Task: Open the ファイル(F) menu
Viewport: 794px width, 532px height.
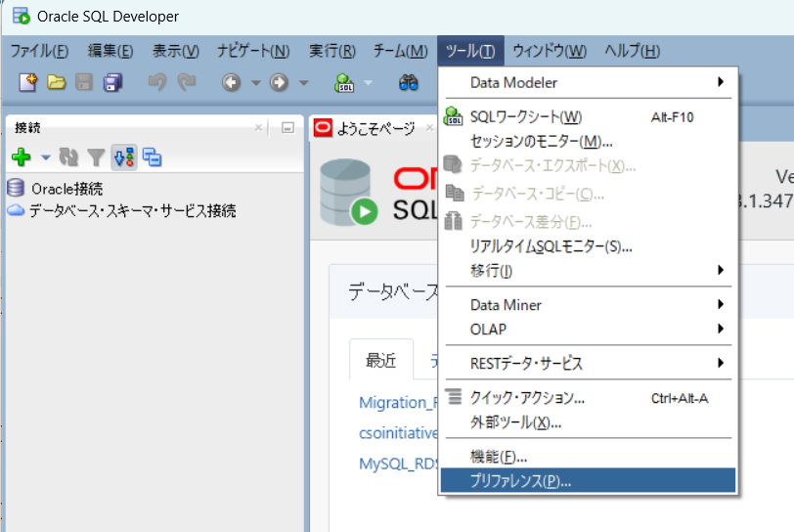Action: (39, 51)
